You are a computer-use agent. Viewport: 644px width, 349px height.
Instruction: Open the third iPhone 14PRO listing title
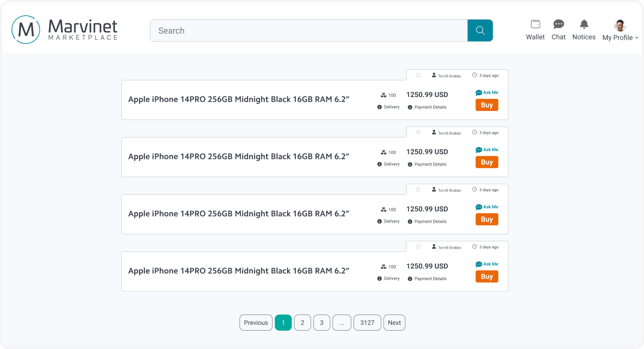pyautogui.click(x=239, y=214)
